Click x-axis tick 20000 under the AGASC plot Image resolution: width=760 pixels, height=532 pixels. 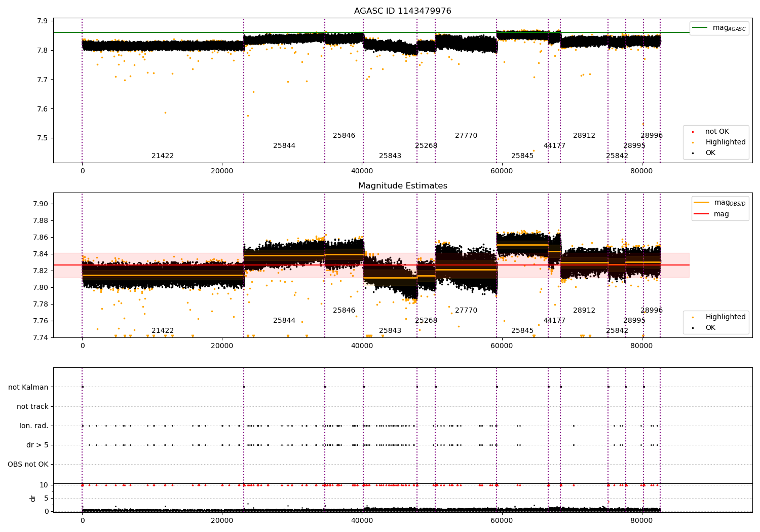tap(222, 172)
